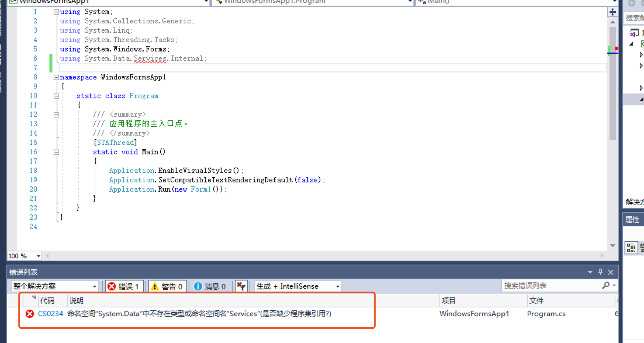The image size is (644, 343).
Task: Open the Main() member navigation dropdown
Action: (614, 2)
